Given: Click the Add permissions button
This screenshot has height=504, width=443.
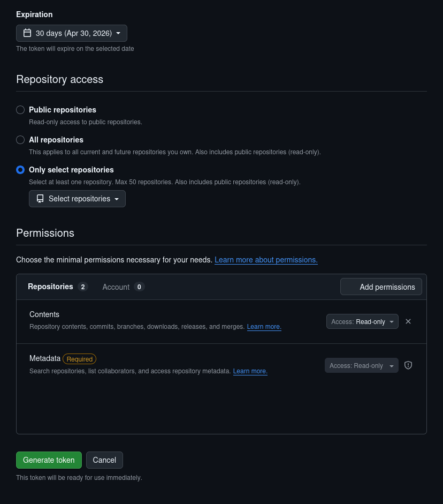Looking at the screenshot, I should point(381,287).
